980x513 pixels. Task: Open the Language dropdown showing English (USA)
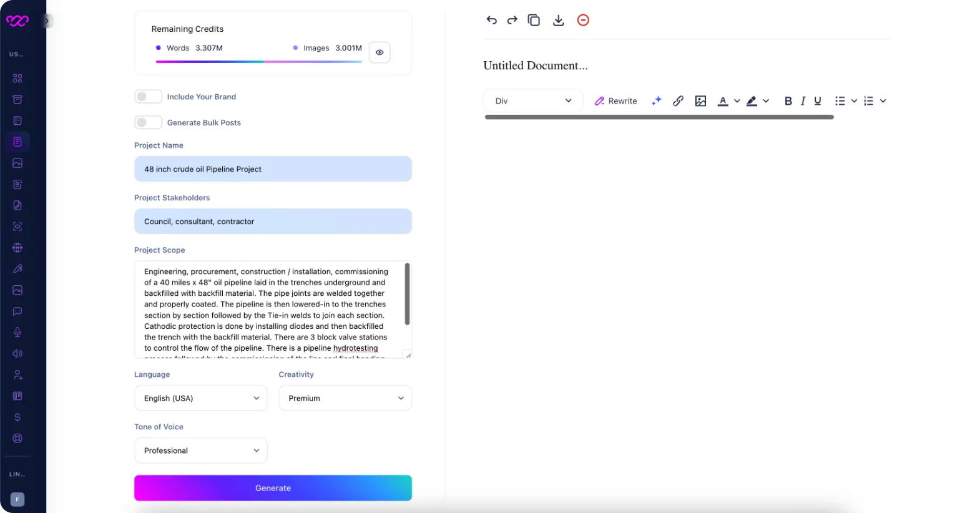[x=200, y=398]
